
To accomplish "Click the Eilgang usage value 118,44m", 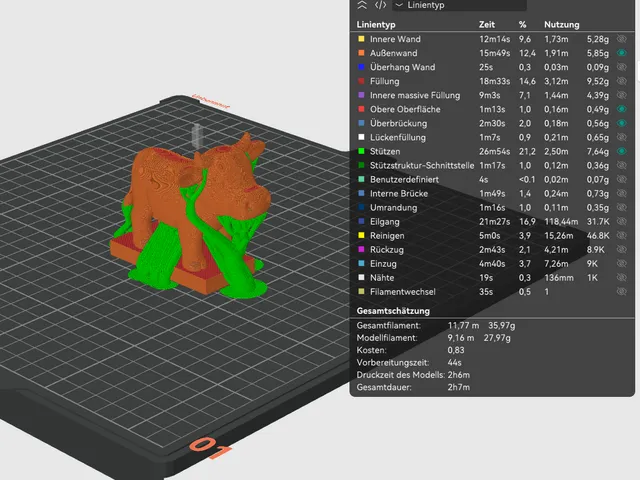I will click(561, 222).
